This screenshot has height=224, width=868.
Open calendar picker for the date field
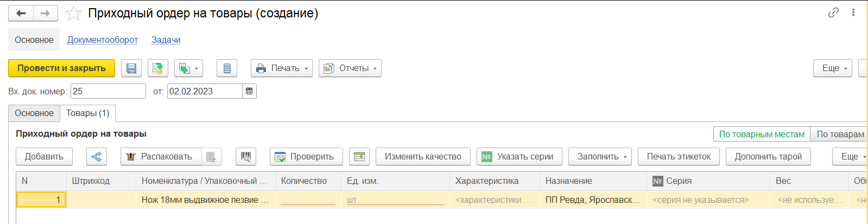point(249,91)
